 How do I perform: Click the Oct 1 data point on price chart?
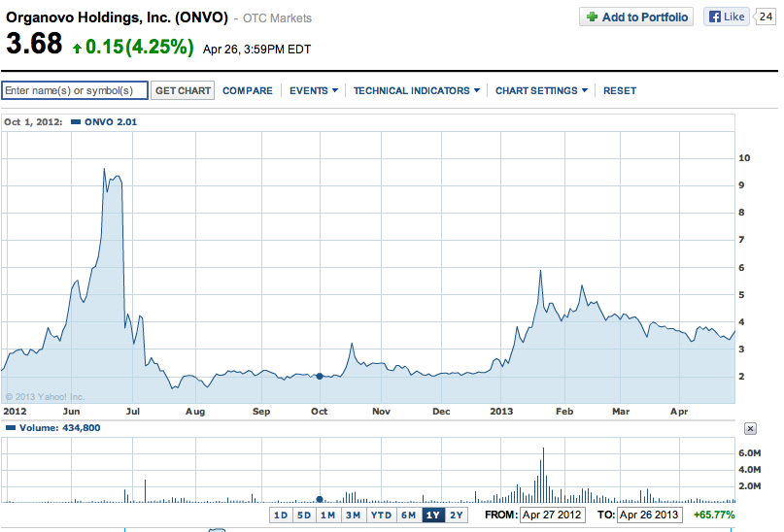[x=320, y=376]
